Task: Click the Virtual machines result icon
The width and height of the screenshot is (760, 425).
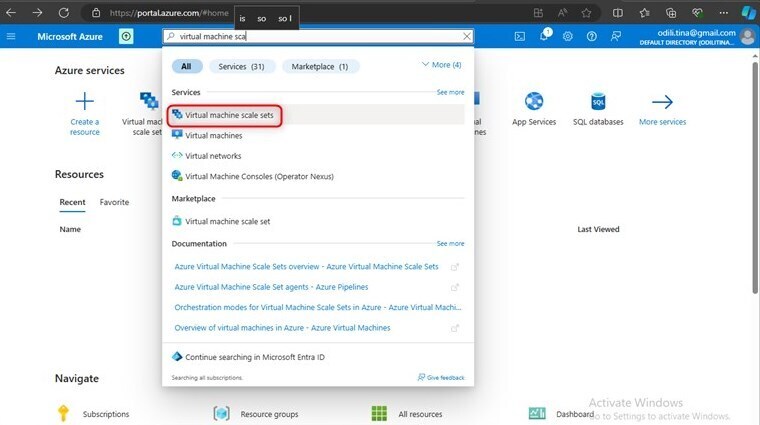Action: pyautogui.click(x=177, y=135)
